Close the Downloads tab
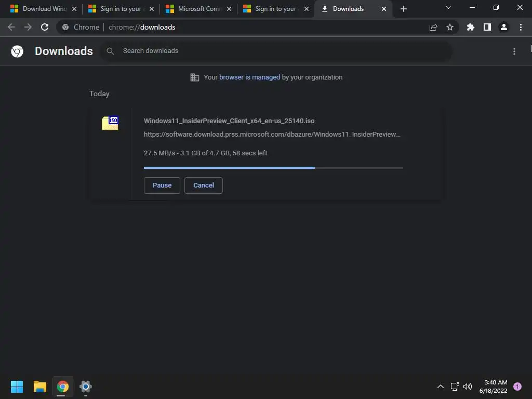Viewport: 532px width, 399px height. 384,9
